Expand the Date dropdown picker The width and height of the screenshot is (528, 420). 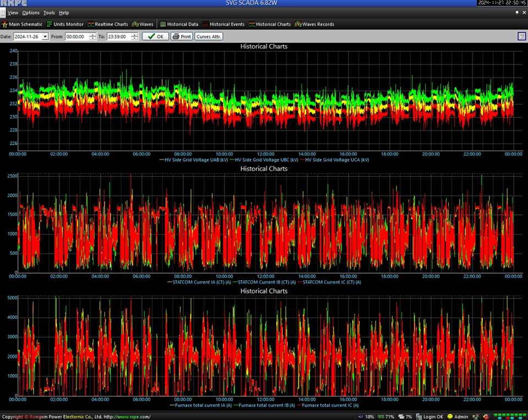coord(45,37)
